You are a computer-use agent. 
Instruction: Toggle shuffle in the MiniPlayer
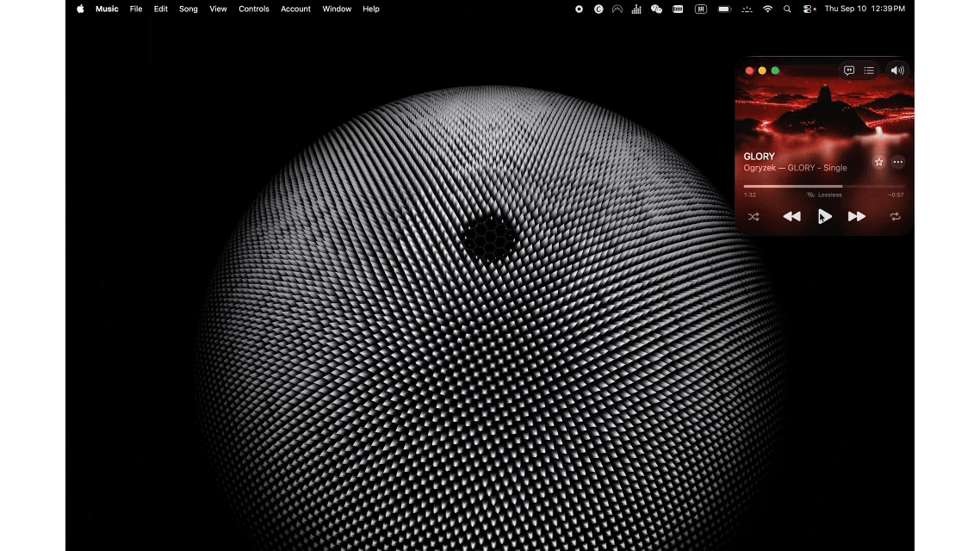[x=754, y=217]
